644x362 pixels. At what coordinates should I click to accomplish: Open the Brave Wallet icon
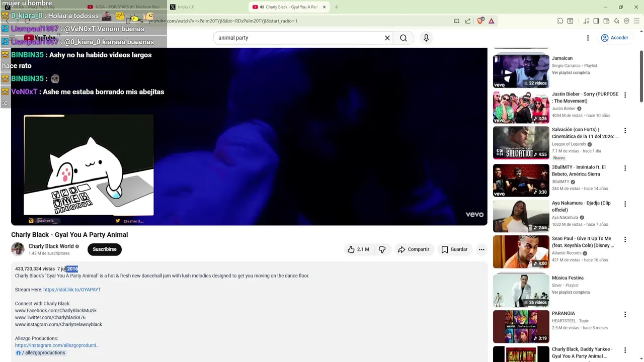coord(606,21)
